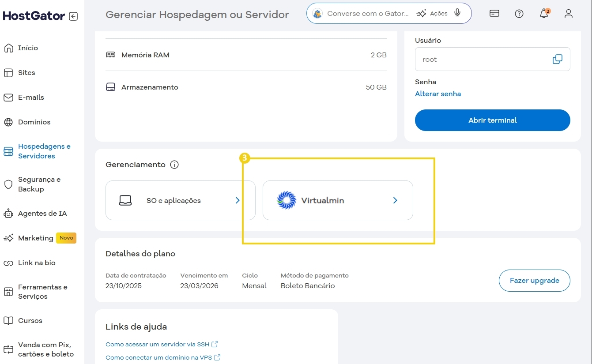The image size is (592, 364).
Task: Click the Converse com o Gator search field
Action: [369, 13]
